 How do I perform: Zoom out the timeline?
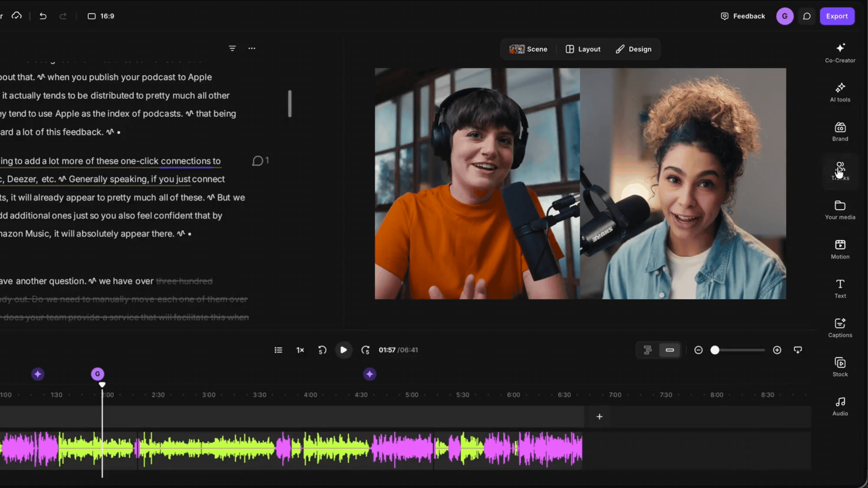pos(698,350)
